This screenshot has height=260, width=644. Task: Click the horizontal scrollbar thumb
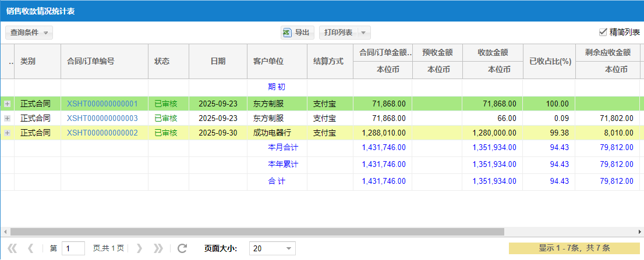256,231
